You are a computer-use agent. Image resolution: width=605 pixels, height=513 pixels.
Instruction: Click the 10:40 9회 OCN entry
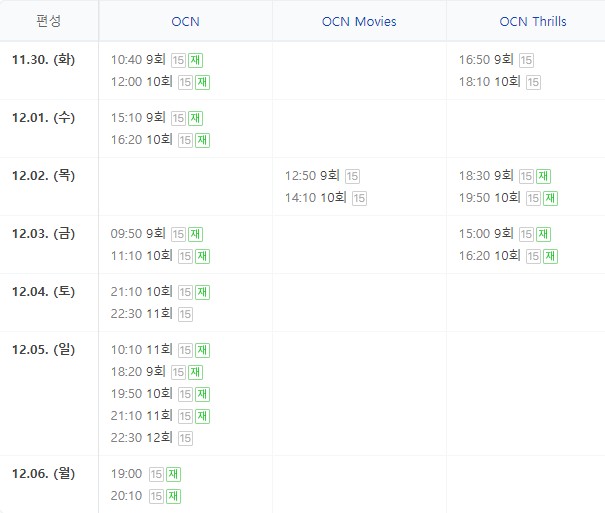pos(138,60)
